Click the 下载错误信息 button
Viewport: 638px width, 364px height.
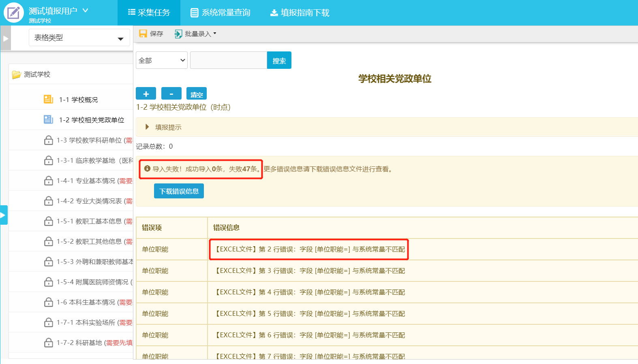[x=179, y=191]
